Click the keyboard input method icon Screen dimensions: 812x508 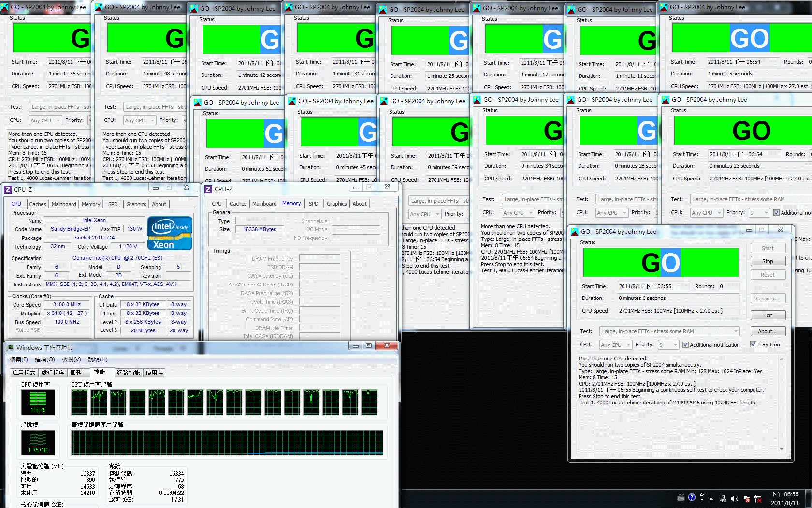(681, 497)
